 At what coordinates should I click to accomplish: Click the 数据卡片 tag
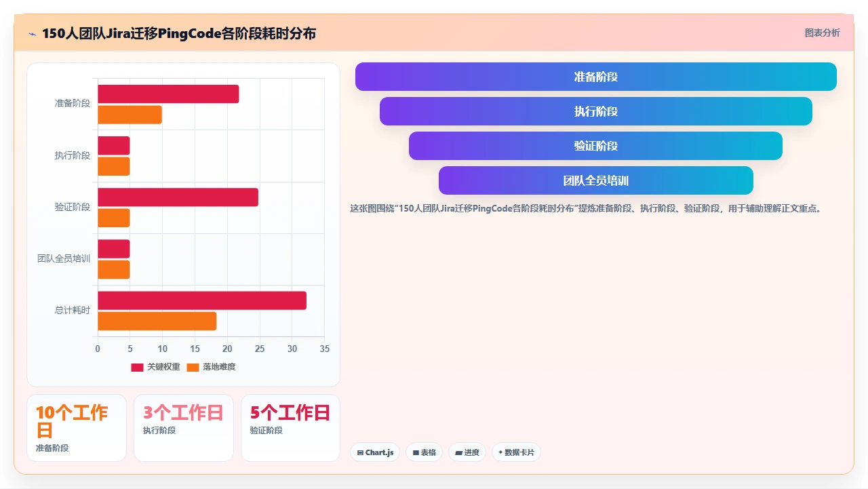(x=516, y=452)
